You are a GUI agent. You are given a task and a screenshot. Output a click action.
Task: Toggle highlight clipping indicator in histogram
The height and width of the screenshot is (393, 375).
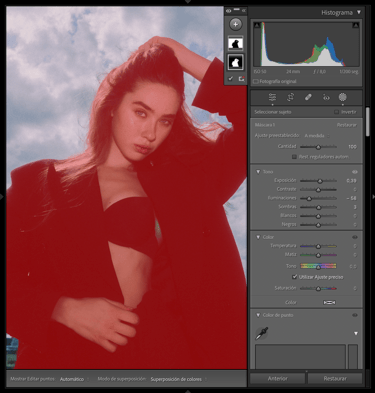click(x=356, y=25)
